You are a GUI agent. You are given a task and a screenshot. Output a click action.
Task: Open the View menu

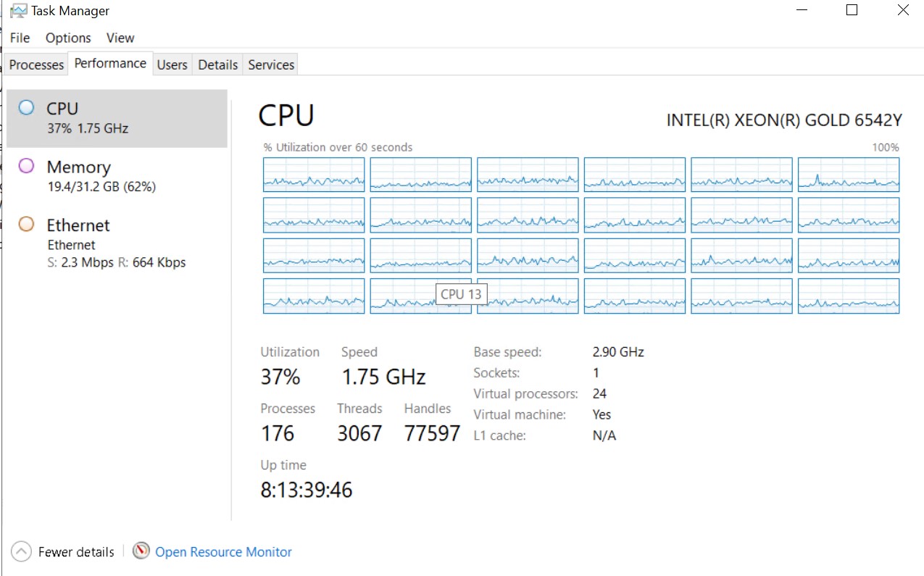coord(120,38)
